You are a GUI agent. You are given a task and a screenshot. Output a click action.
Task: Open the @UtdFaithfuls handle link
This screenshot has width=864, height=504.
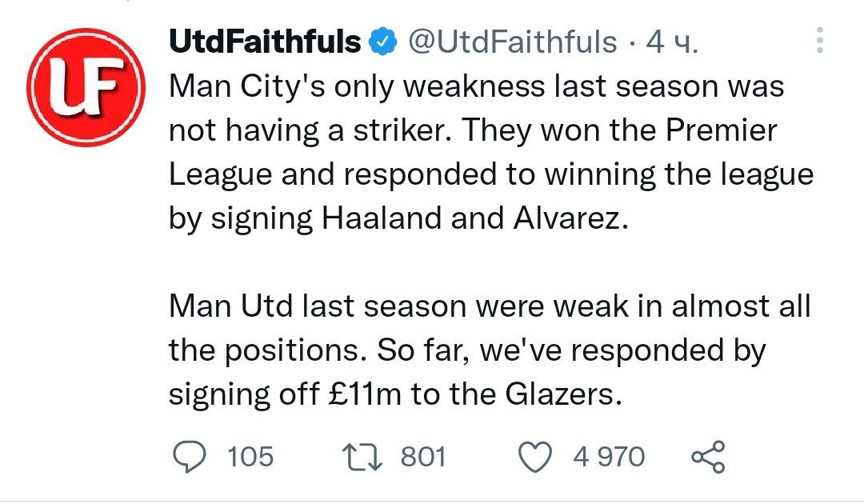(513, 41)
